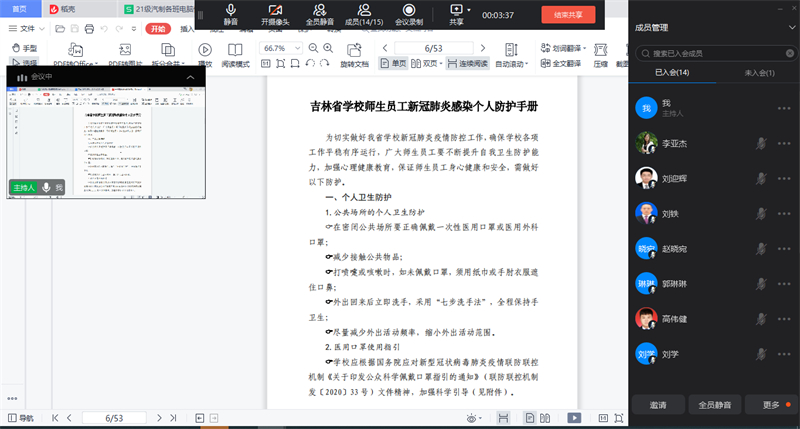The width and height of the screenshot is (800, 429).
Task: Click the mute all members icon in toolbar
Action: click(320, 14)
